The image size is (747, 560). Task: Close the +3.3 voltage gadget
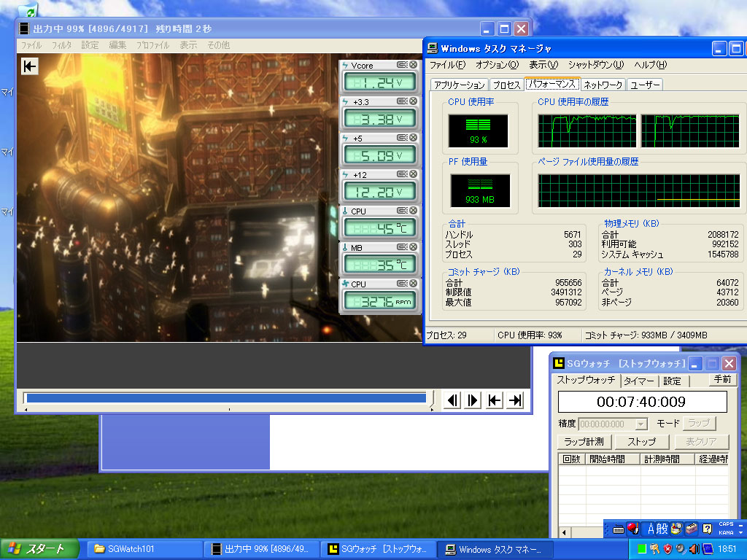[x=413, y=101]
